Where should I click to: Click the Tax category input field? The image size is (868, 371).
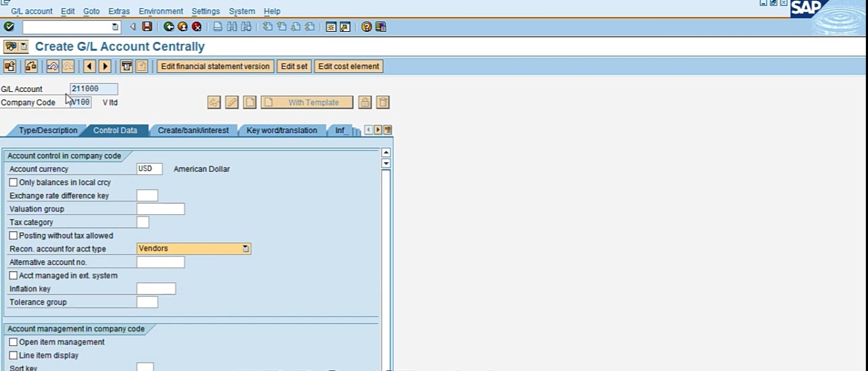(x=143, y=222)
